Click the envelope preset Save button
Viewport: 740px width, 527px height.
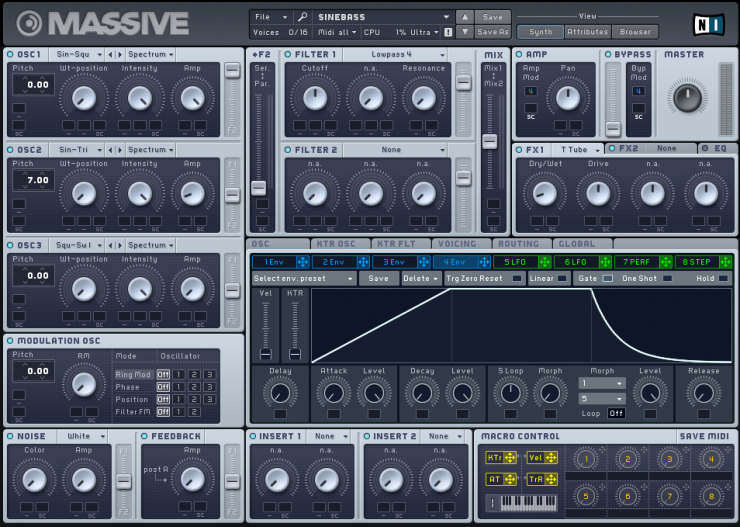378,278
